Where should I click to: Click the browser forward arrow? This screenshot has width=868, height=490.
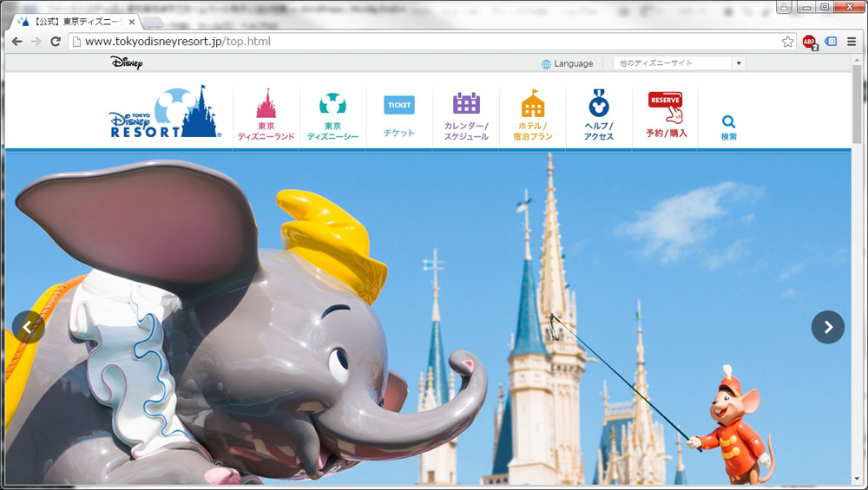[x=36, y=42]
